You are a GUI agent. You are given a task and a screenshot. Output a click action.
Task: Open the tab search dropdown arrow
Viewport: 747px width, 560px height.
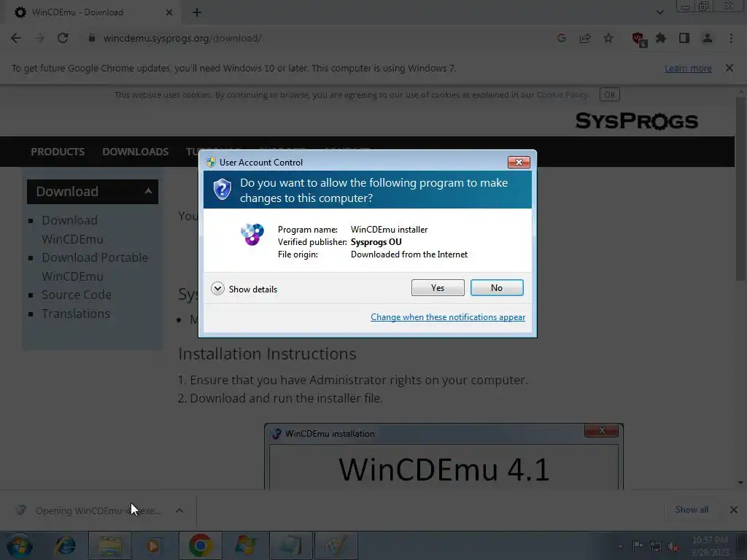click(659, 12)
